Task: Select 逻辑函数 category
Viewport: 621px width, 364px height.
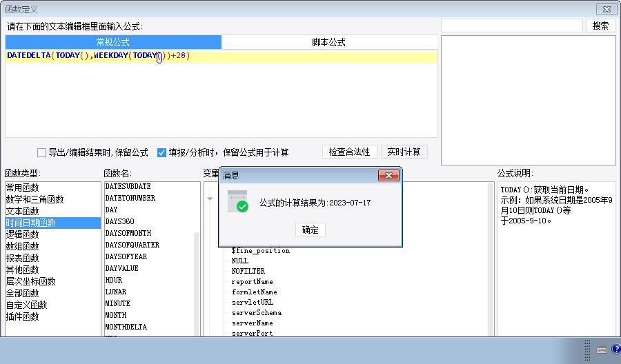Action: [52, 234]
